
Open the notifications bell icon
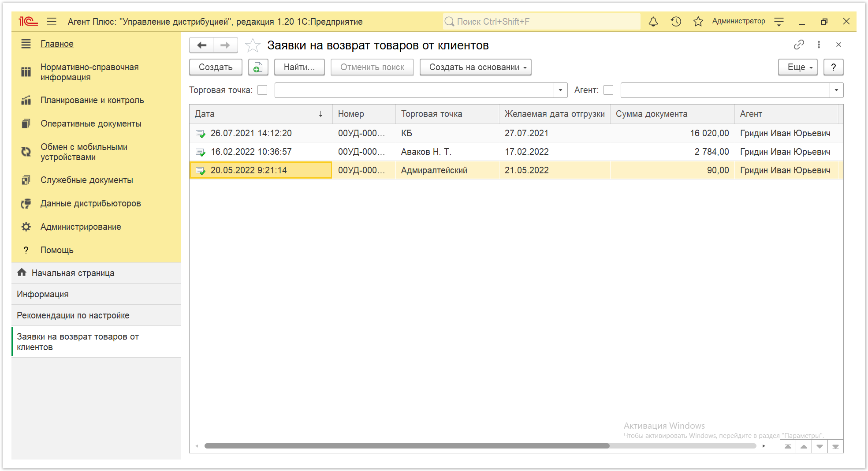click(653, 21)
